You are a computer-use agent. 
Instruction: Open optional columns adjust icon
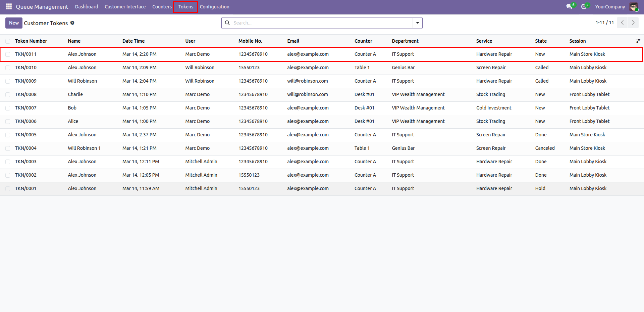pyautogui.click(x=638, y=41)
